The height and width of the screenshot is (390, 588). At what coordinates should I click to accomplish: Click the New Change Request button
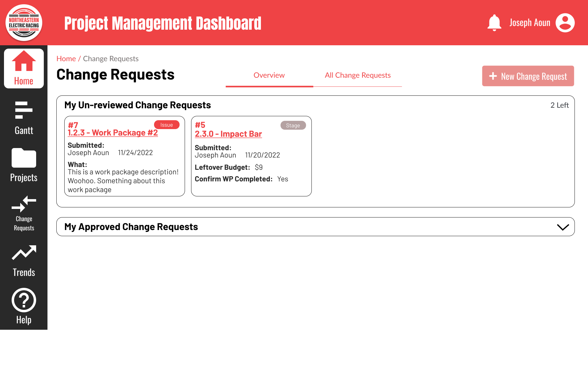[x=528, y=76]
